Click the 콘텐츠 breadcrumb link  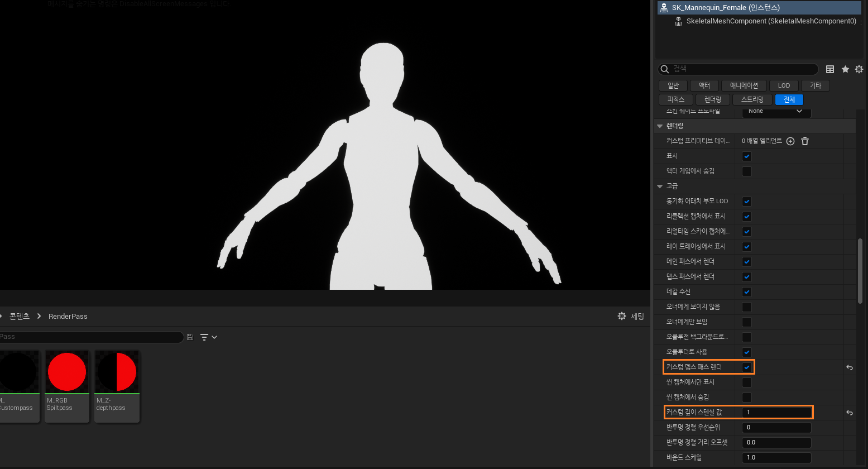[20, 316]
